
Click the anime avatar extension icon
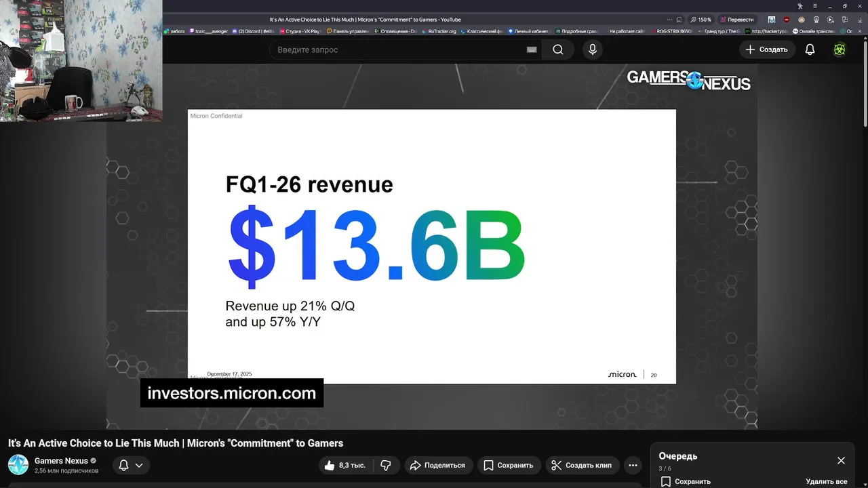click(772, 20)
